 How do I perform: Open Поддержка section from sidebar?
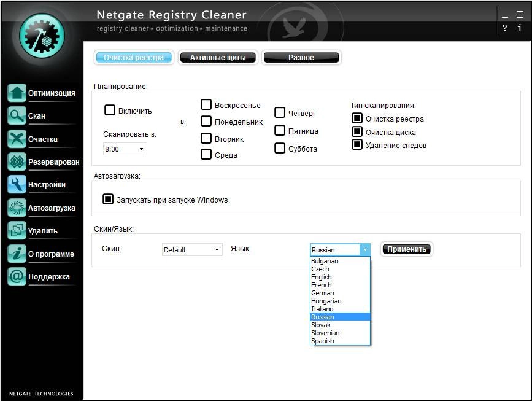[x=49, y=276]
